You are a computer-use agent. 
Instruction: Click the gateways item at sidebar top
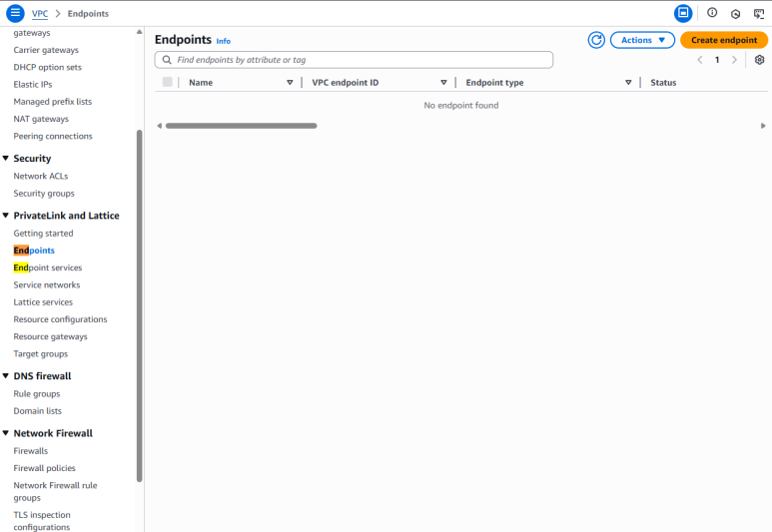pyautogui.click(x=32, y=33)
